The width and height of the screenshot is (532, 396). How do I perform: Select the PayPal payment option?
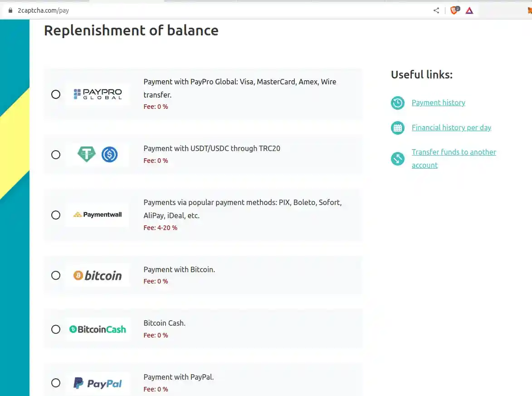tap(55, 383)
